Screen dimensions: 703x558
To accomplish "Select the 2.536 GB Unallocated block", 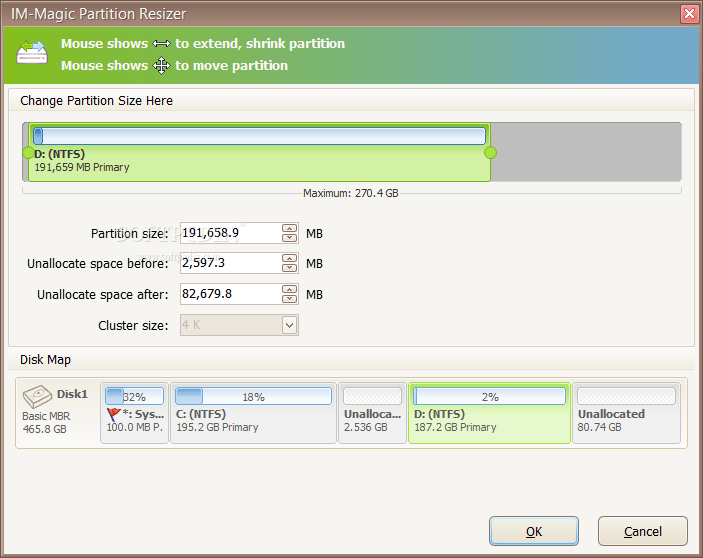I will [x=372, y=413].
